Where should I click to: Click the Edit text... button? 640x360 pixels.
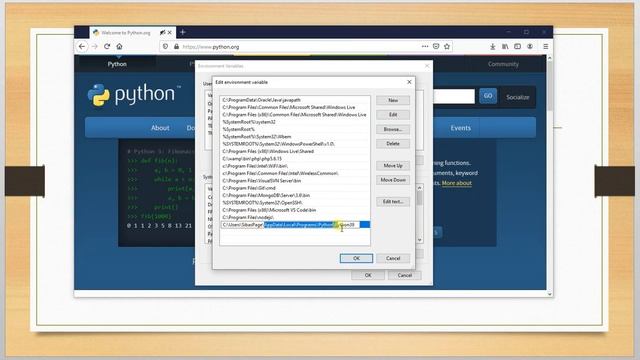click(393, 202)
